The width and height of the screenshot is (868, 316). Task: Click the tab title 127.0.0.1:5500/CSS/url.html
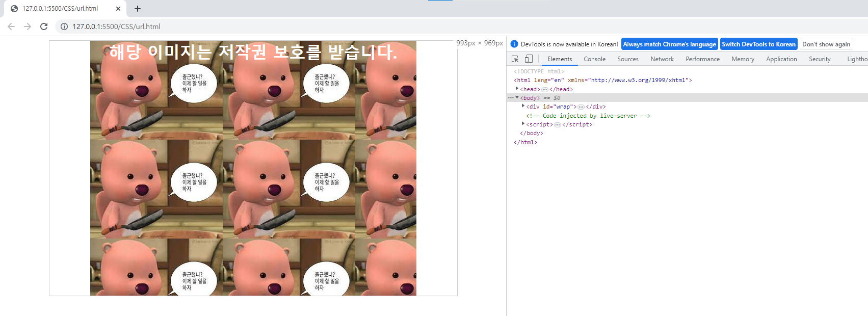point(60,9)
